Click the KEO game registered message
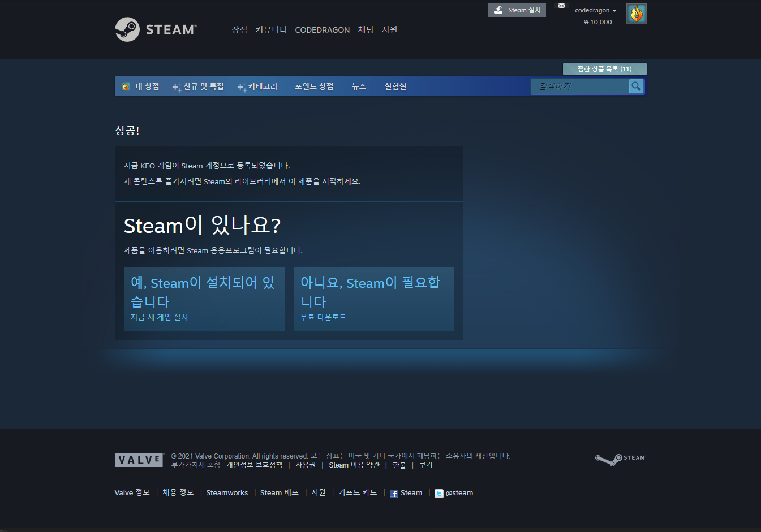Screen dimensions: 761x532 click(207, 166)
